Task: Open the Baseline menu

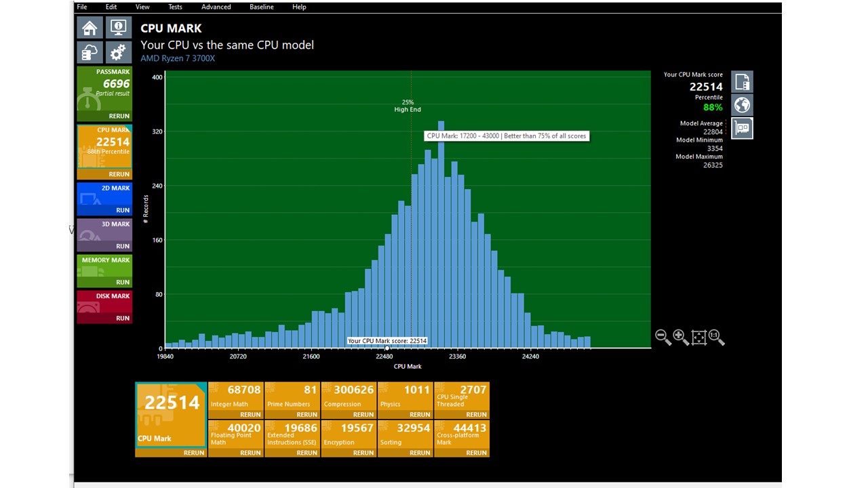Action: coord(261,7)
